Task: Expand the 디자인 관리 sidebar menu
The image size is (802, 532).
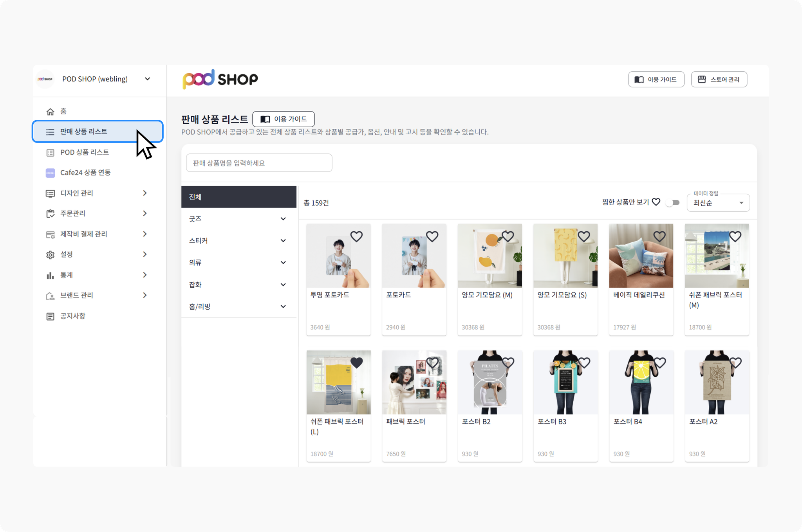Action: point(97,193)
